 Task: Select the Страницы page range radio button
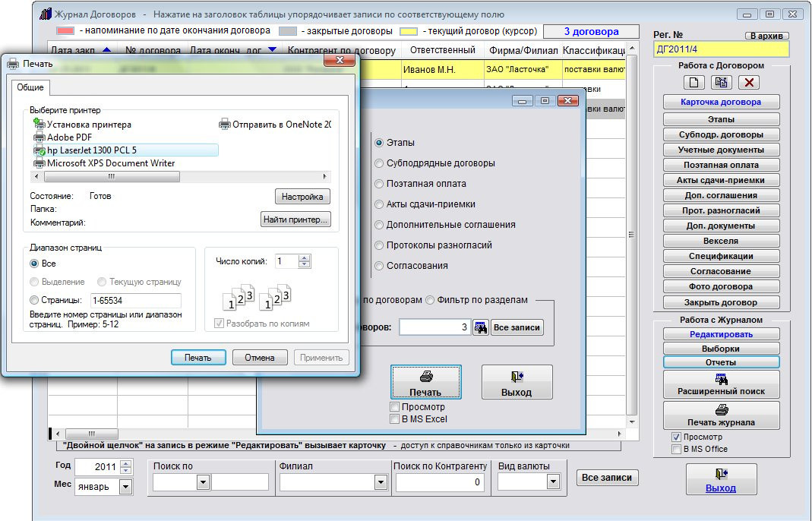35,300
